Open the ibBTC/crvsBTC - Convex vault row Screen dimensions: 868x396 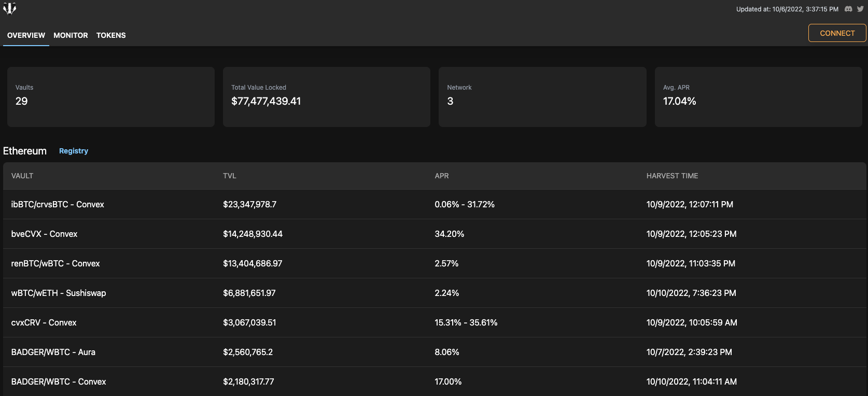(x=58, y=204)
